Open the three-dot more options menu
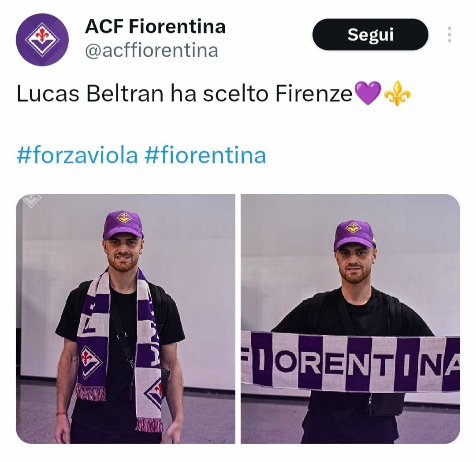This screenshot has width=476, height=462. [x=449, y=35]
